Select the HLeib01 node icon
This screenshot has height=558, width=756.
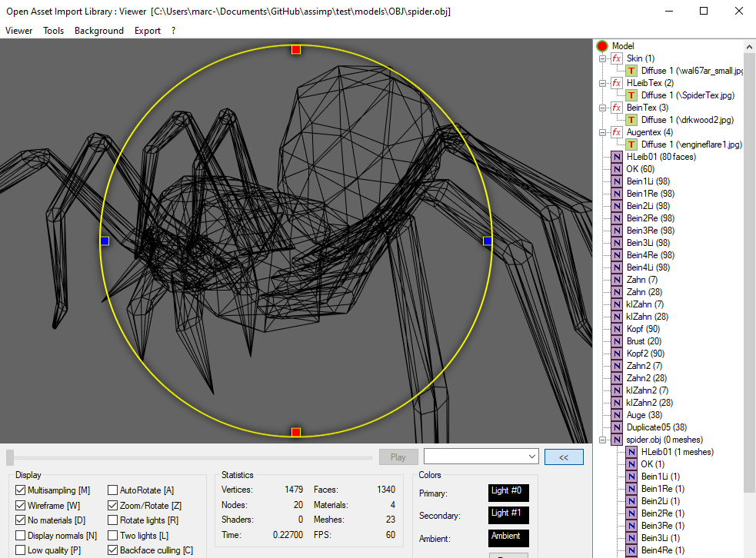point(616,156)
